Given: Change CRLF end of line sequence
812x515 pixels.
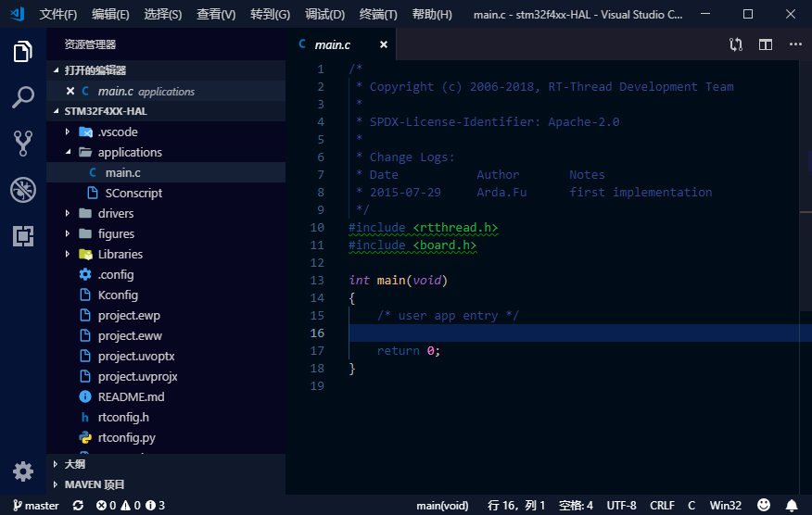Looking at the screenshot, I should 662,505.
